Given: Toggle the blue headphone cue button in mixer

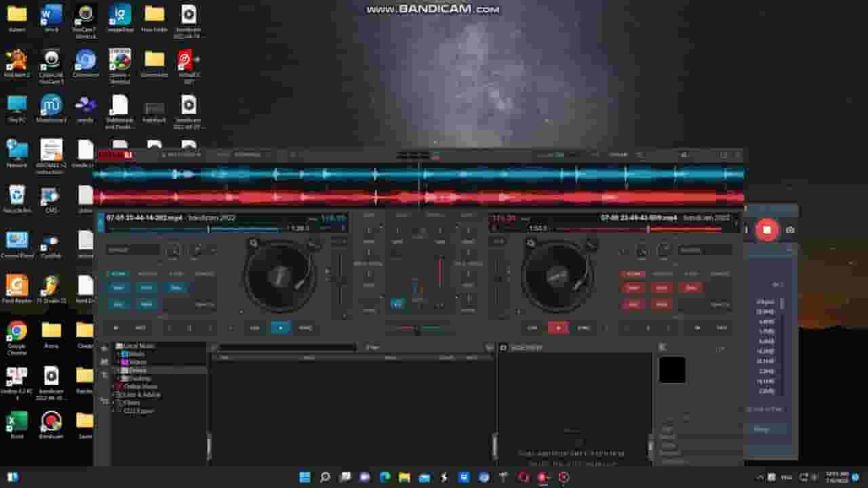Looking at the screenshot, I should tap(397, 304).
